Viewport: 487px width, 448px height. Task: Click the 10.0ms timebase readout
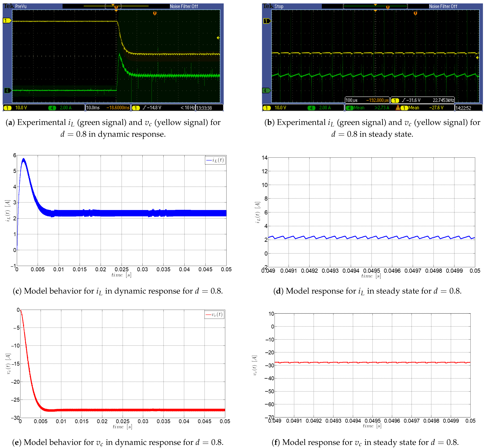click(93, 108)
